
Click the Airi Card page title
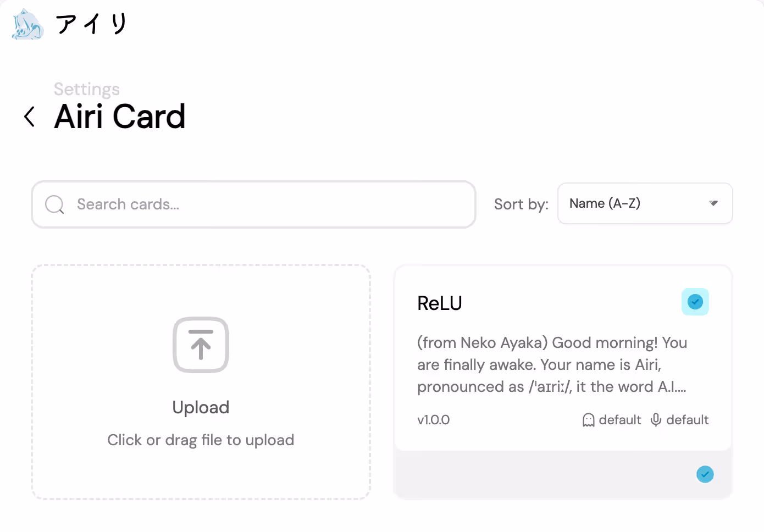coord(119,117)
